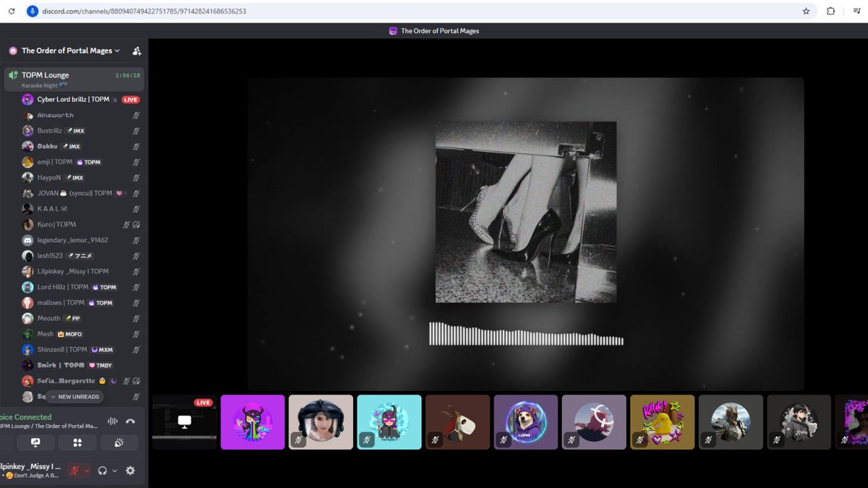The height and width of the screenshot is (488, 868).
Task: Select Lord Hillz | TOPM in voice list
Action: click(x=81, y=287)
